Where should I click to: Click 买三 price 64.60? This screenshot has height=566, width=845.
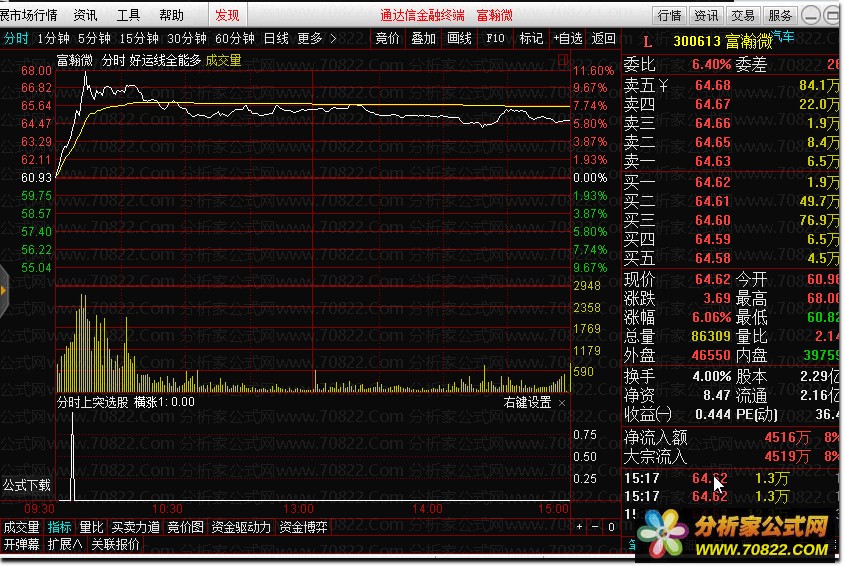click(x=712, y=220)
